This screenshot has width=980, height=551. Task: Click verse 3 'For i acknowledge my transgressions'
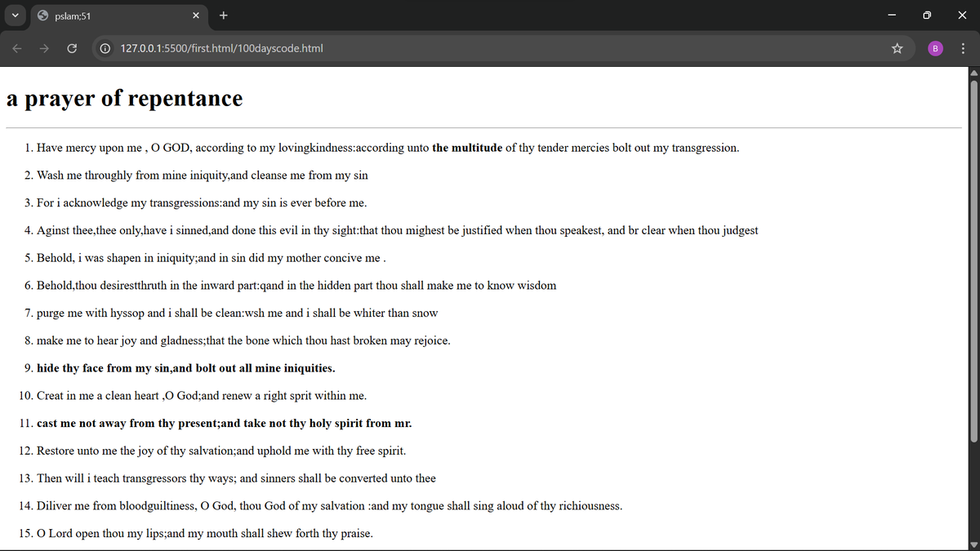(202, 202)
